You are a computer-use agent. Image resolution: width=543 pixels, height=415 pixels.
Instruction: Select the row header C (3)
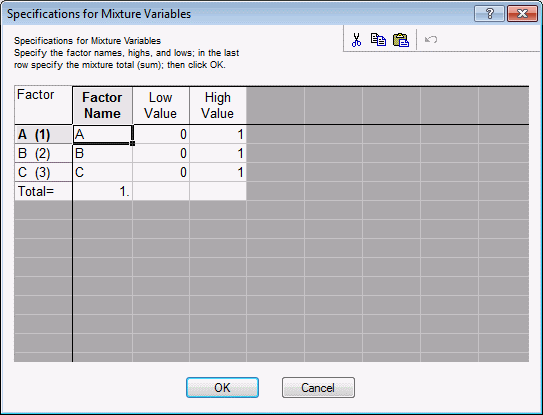click(43, 172)
